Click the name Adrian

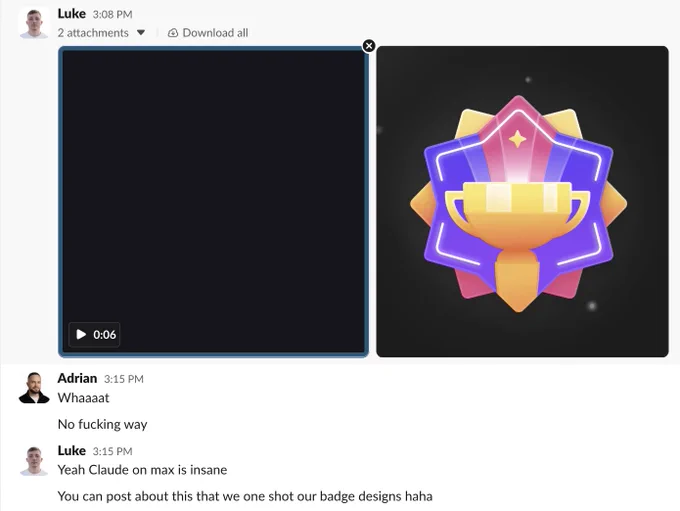77,378
